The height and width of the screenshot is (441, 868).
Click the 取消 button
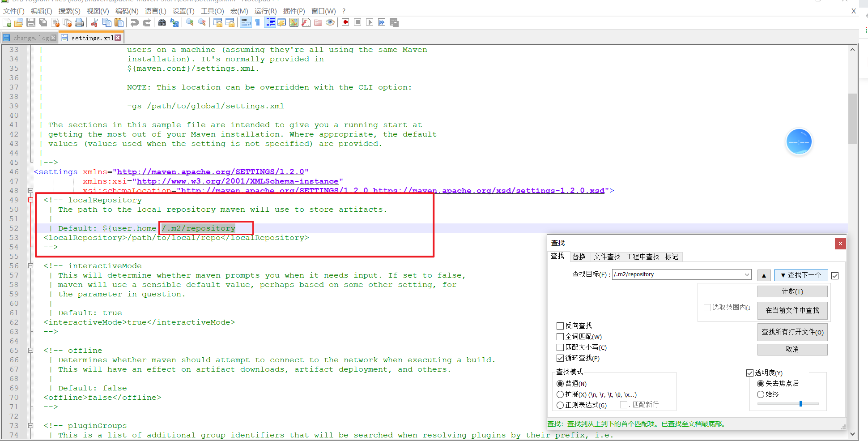(x=792, y=350)
